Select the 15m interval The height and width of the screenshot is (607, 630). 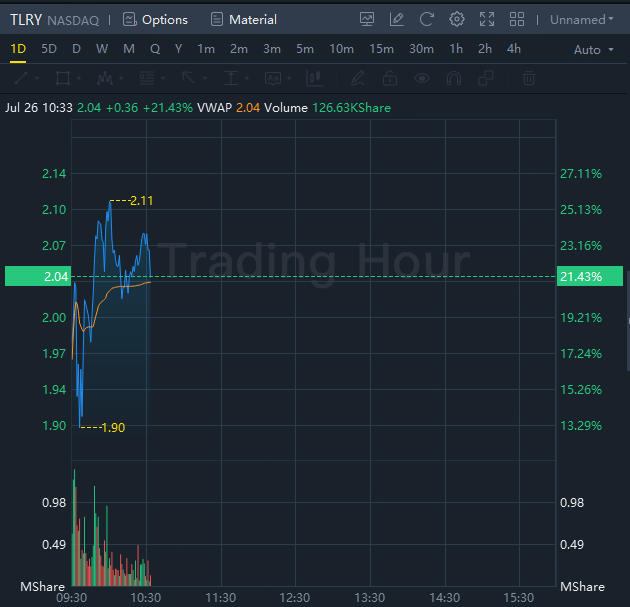[381, 49]
